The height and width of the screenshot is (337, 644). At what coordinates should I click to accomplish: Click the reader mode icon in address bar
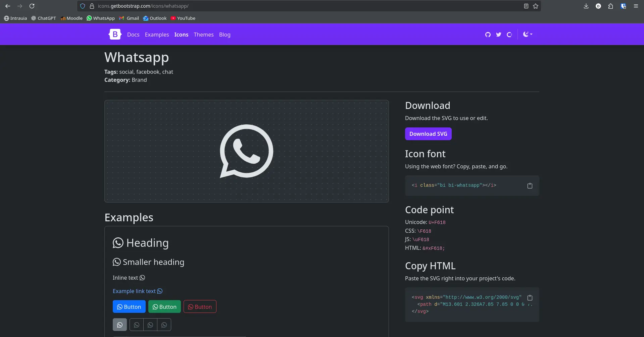click(526, 6)
